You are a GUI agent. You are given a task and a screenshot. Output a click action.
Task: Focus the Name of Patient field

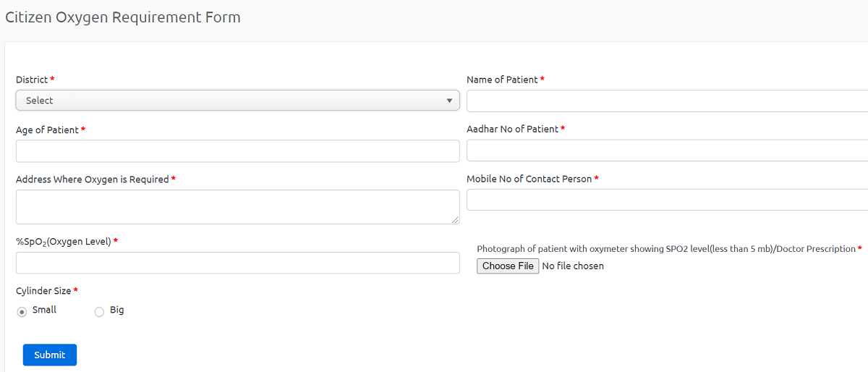(667, 101)
